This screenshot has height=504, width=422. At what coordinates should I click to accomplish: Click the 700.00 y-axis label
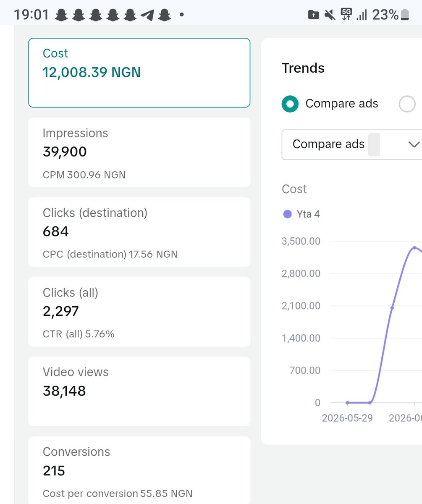point(305,370)
